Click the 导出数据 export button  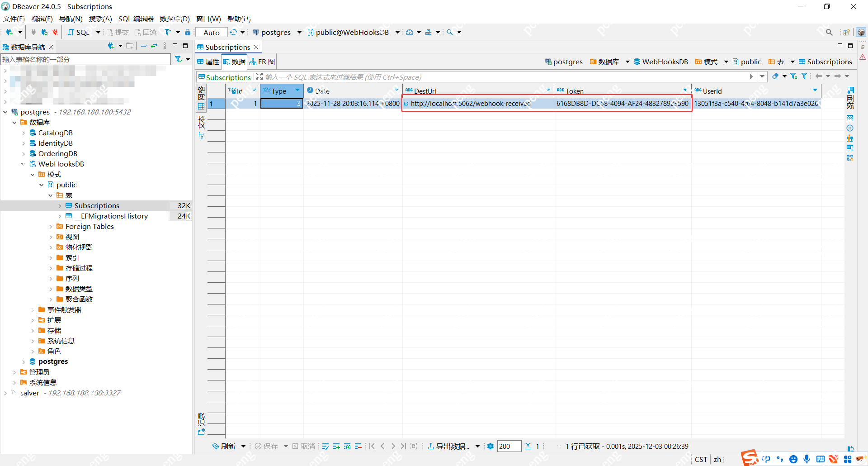click(x=448, y=446)
